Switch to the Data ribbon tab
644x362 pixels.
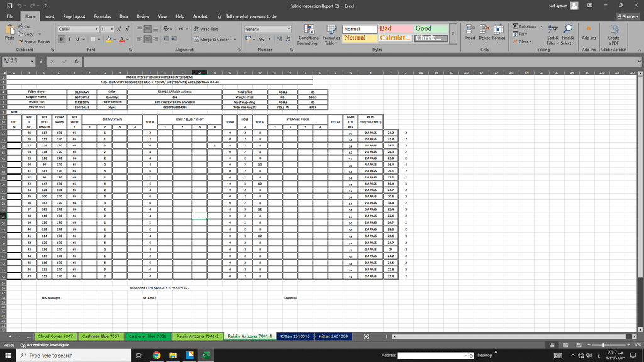tap(124, 16)
